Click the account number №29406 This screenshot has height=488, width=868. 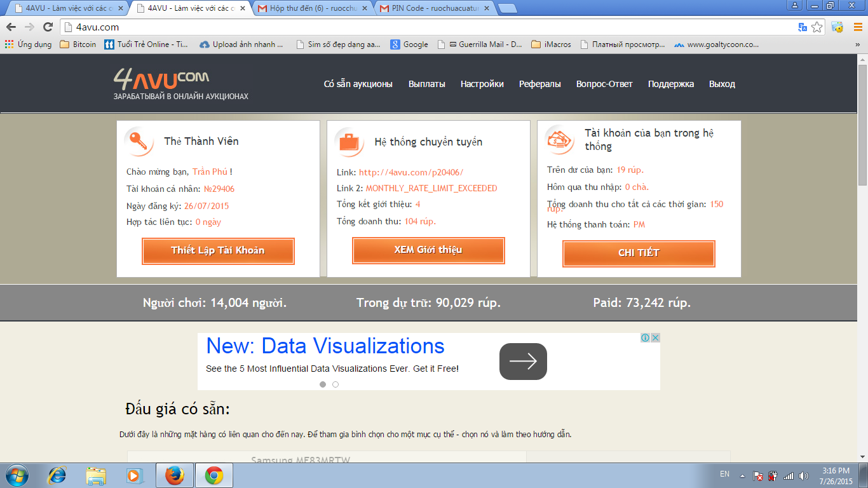(219, 189)
